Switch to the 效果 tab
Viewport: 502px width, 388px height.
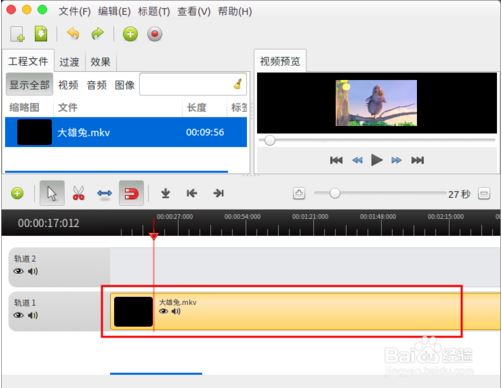click(100, 62)
